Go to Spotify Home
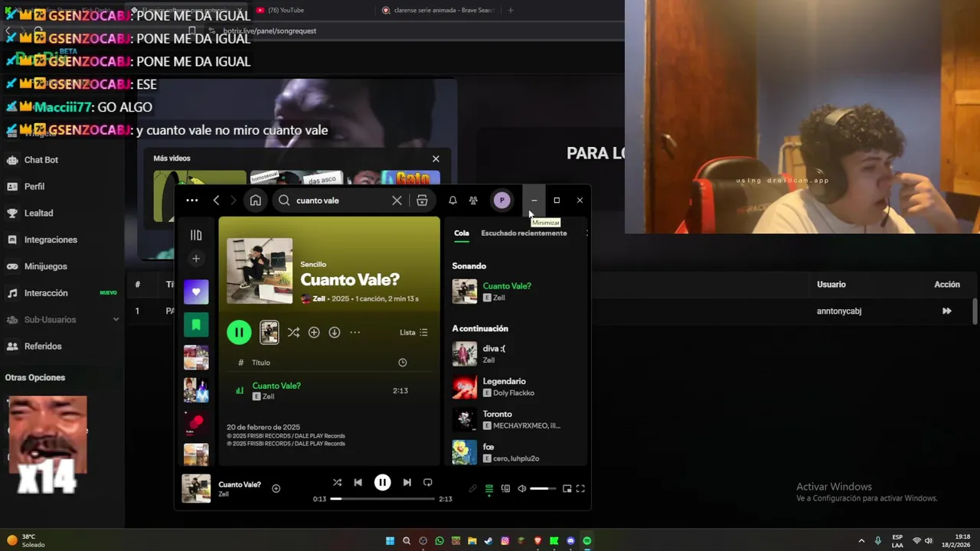The image size is (980, 551). pyautogui.click(x=256, y=201)
